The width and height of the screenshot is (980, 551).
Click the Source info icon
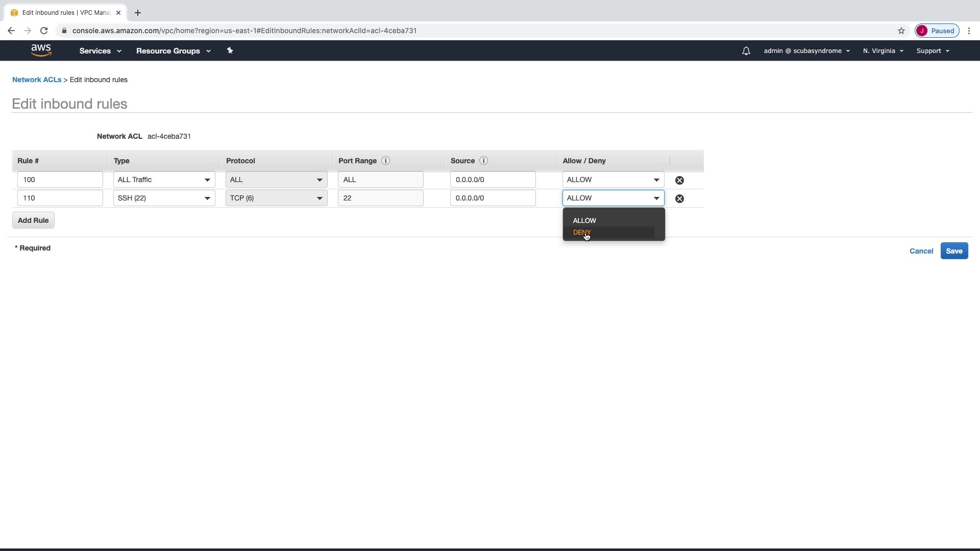483,161
